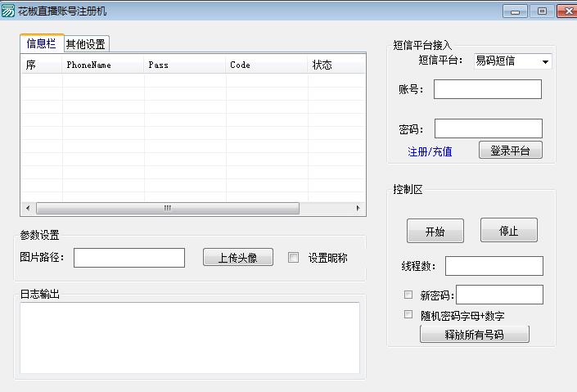Click the 上传头像 button
The image size is (577, 392).
tap(237, 258)
